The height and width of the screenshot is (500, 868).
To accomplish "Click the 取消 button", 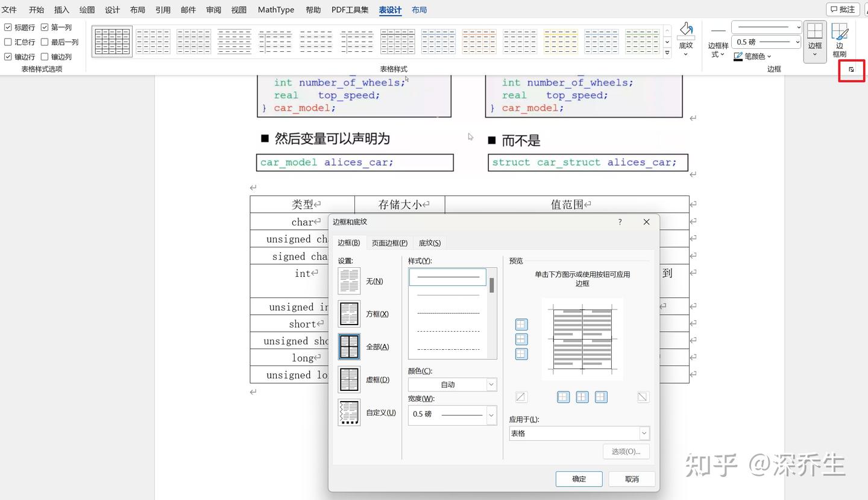I will point(632,479).
